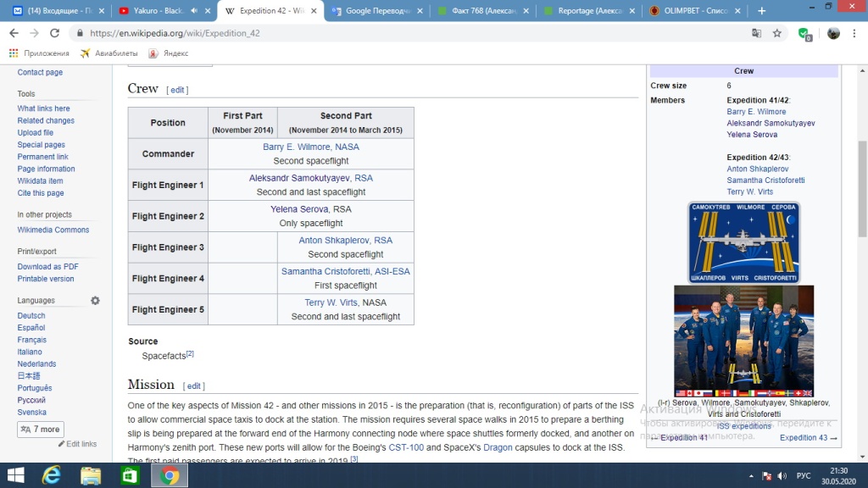Switch input language РУС
Image resolution: width=868 pixels, height=488 pixels.
[x=804, y=476]
